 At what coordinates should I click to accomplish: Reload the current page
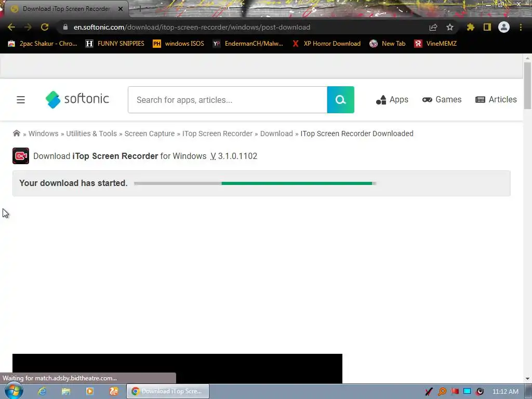coord(45,27)
